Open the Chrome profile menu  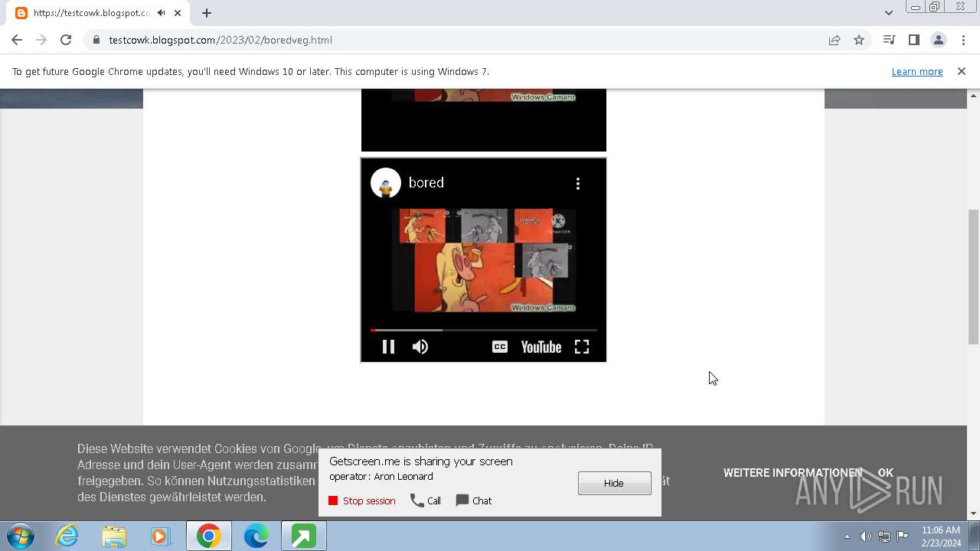tap(938, 40)
